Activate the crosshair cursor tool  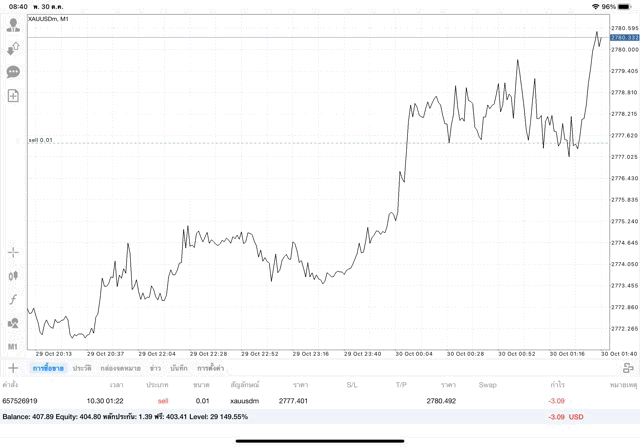(x=13, y=252)
